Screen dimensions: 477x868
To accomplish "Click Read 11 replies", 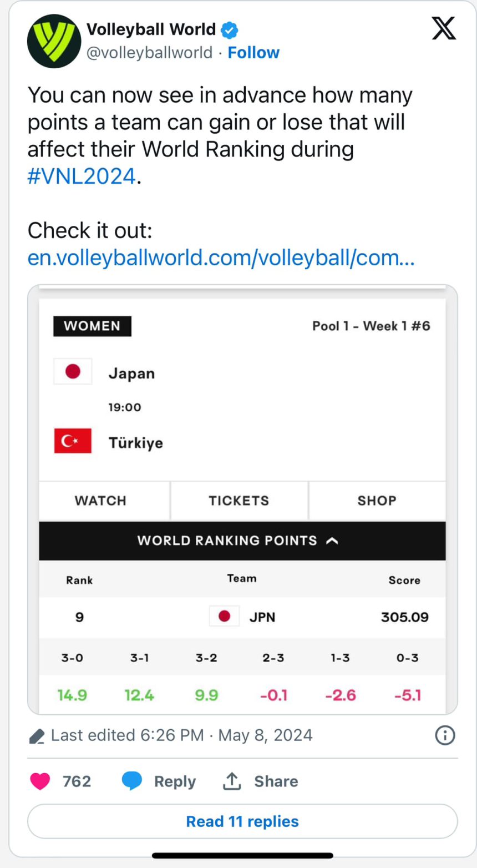I will tap(241, 821).
